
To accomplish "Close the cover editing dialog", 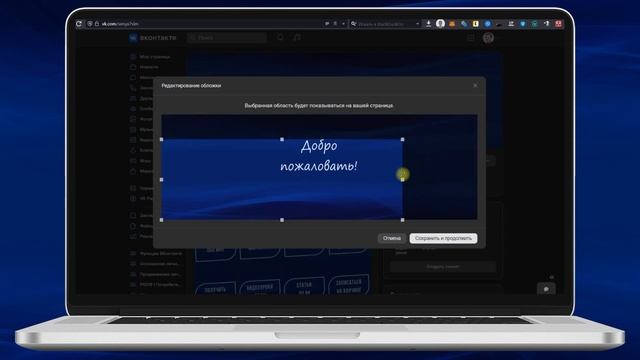I will [475, 86].
